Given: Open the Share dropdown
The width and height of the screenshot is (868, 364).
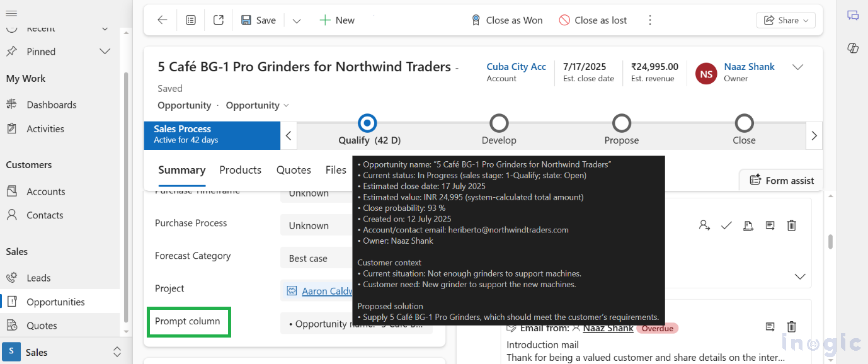Looking at the screenshot, I should point(785,20).
